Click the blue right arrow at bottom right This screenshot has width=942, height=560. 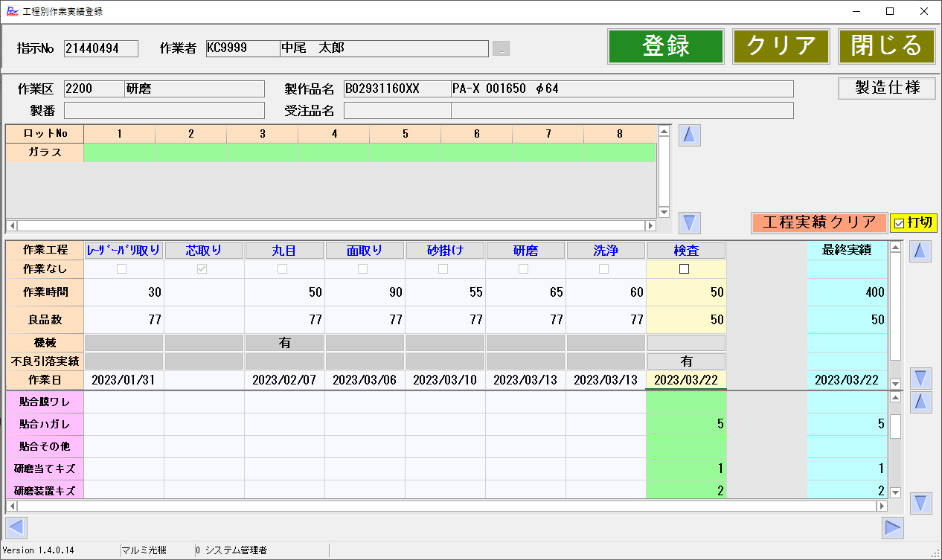point(892,527)
